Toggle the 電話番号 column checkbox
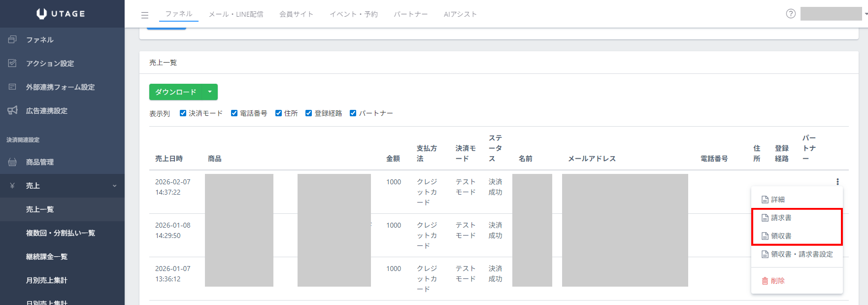Image resolution: width=868 pixels, height=305 pixels. pyautogui.click(x=234, y=113)
